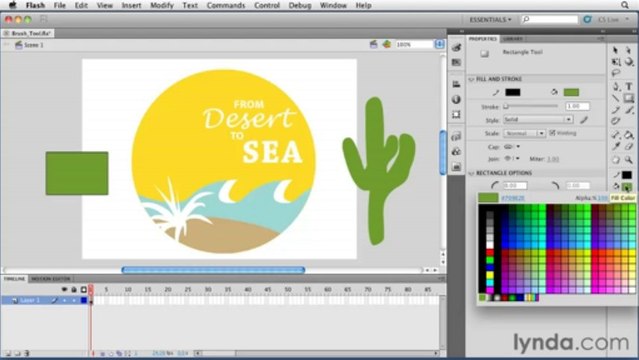
Task: Click the hex color value in picker
Action: click(x=513, y=198)
